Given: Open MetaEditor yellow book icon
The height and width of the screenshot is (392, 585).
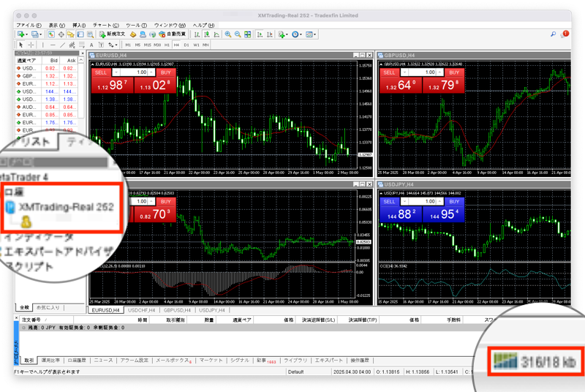Looking at the screenshot, I should coord(133,34).
